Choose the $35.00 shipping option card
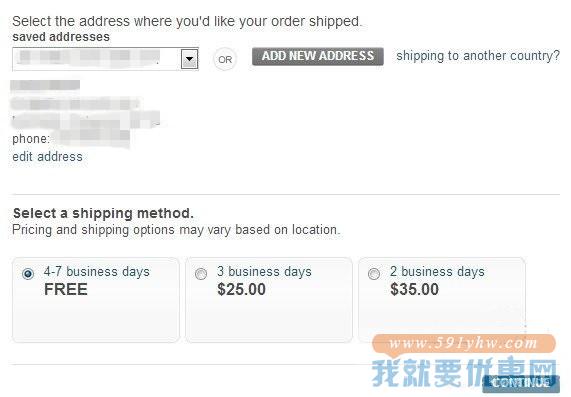This screenshot has width=571, height=397. click(442, 300)
